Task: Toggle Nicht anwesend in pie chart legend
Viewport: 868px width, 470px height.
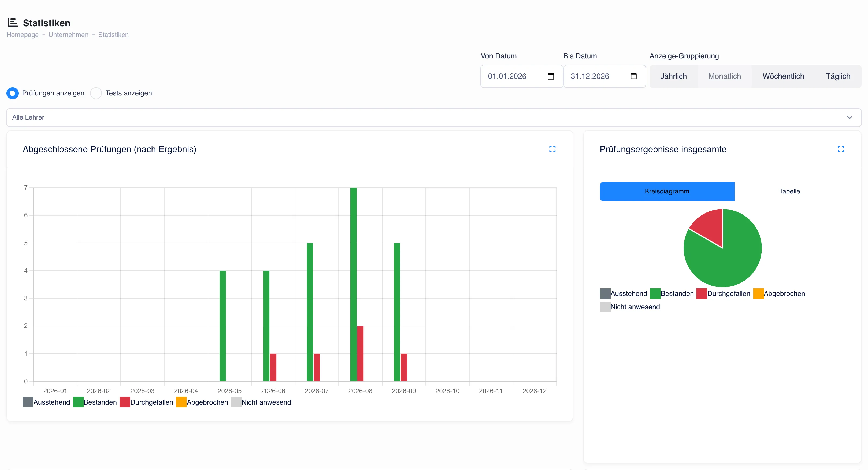Action: click(630, 307)
